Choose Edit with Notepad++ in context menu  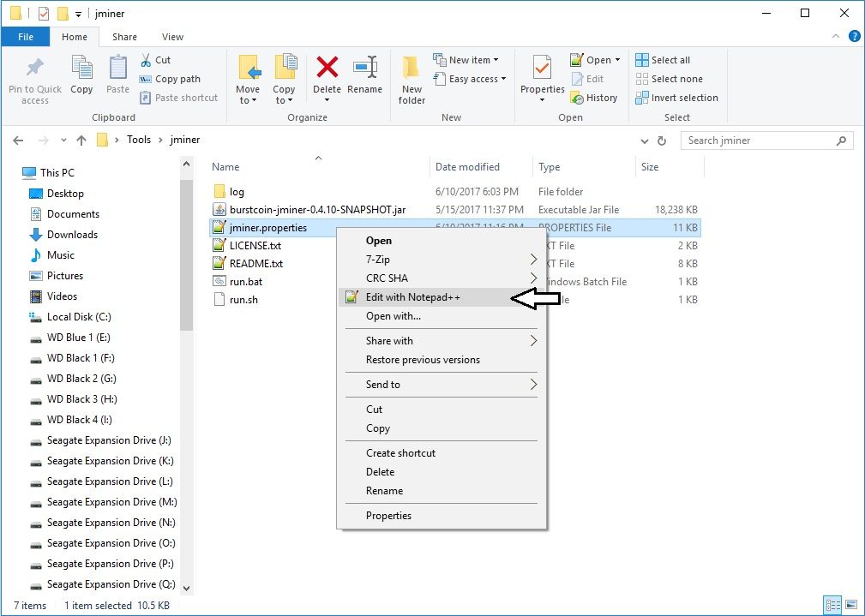pyautogui.click(x=441, y=297)
